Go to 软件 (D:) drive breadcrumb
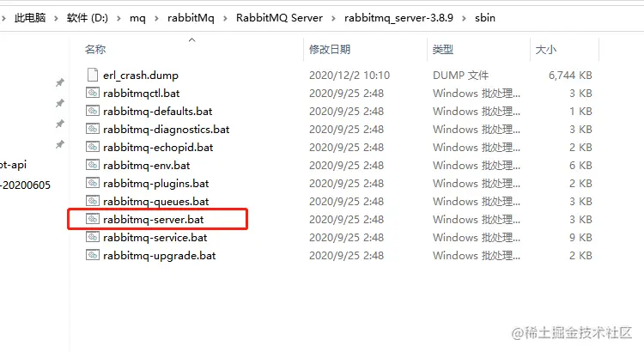This screenshot has width=644, height=352. pos(88,18)
